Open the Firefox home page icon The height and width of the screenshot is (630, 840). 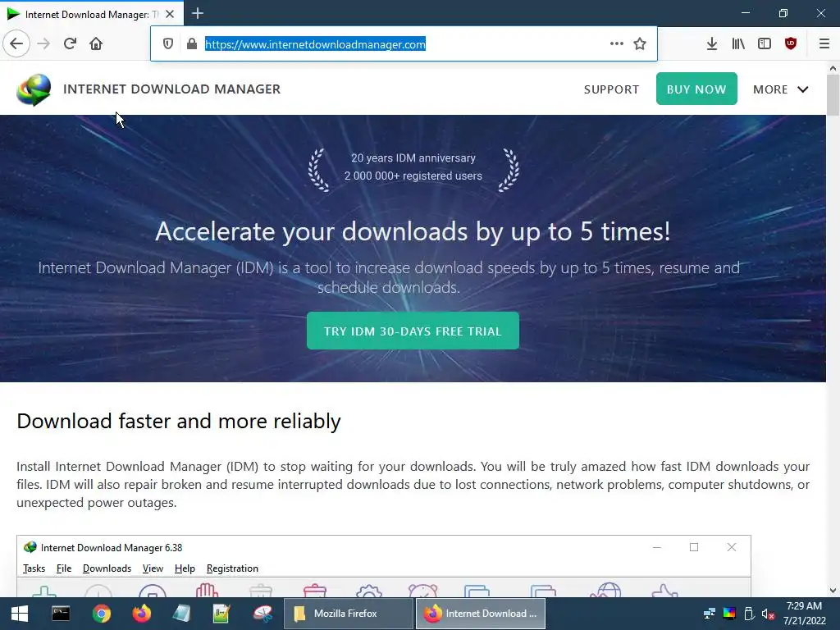96,43
